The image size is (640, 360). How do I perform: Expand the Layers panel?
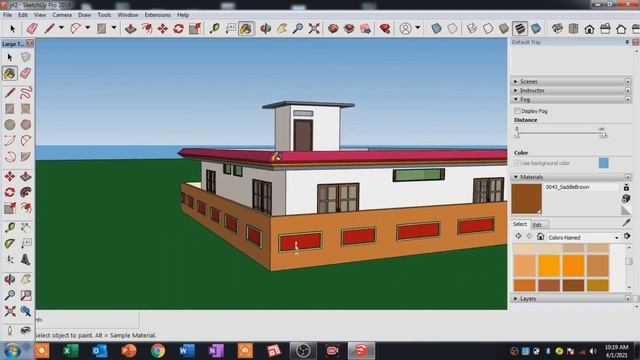pos(571,299)
